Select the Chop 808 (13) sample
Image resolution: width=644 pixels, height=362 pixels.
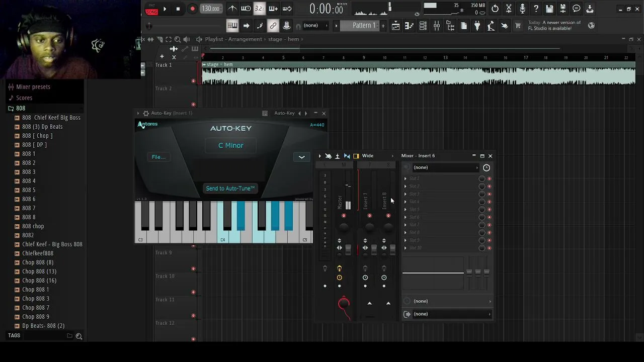(38, 271)
